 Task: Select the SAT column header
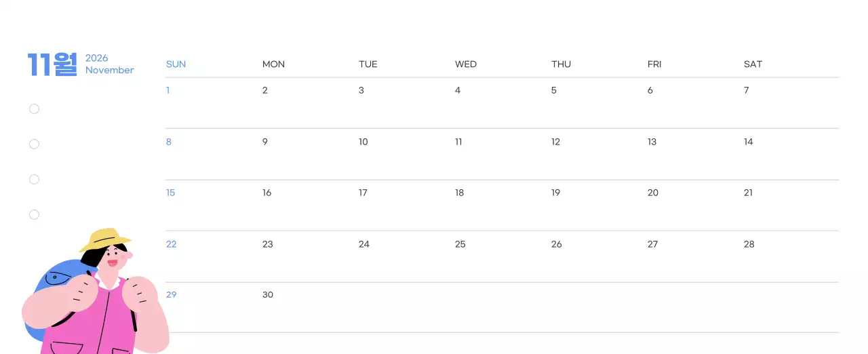coord(753,64)
